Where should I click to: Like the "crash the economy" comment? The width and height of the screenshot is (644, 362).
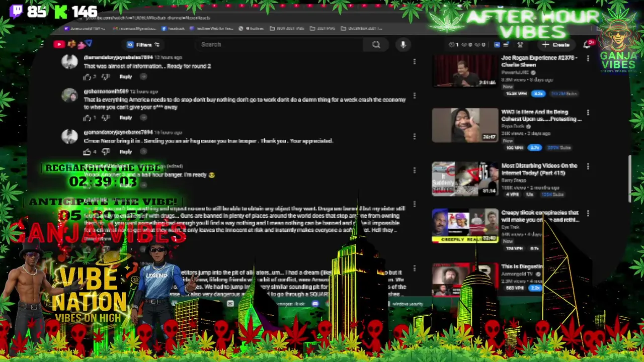tap(88, 118)
